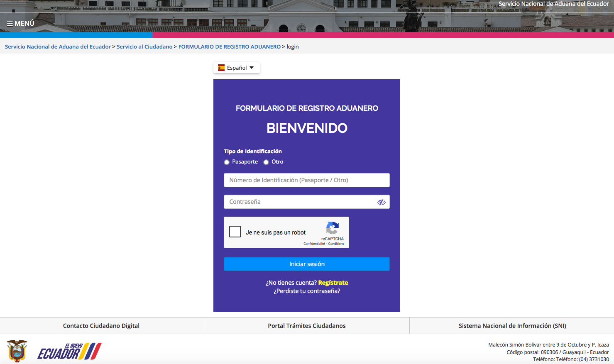Select the Pasaporte radio button
The image size is (614, 364).
coord(227,162)
